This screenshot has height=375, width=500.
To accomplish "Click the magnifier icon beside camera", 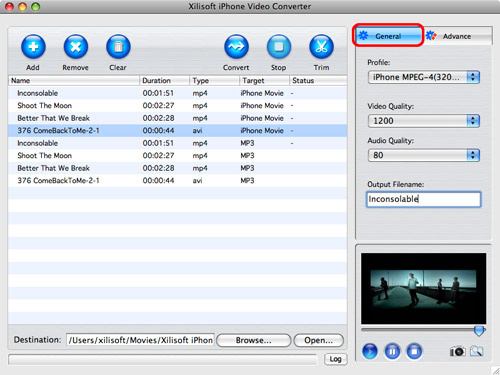I will [476, 351].
